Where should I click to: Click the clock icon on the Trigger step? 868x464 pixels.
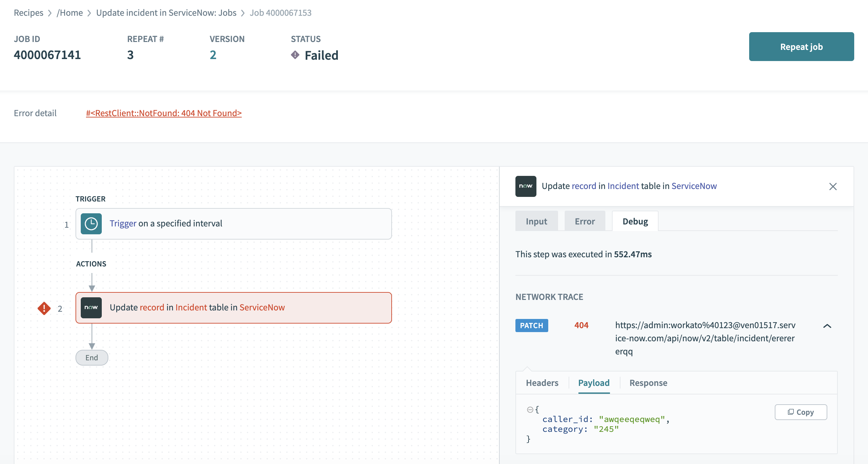coord(91,223)
